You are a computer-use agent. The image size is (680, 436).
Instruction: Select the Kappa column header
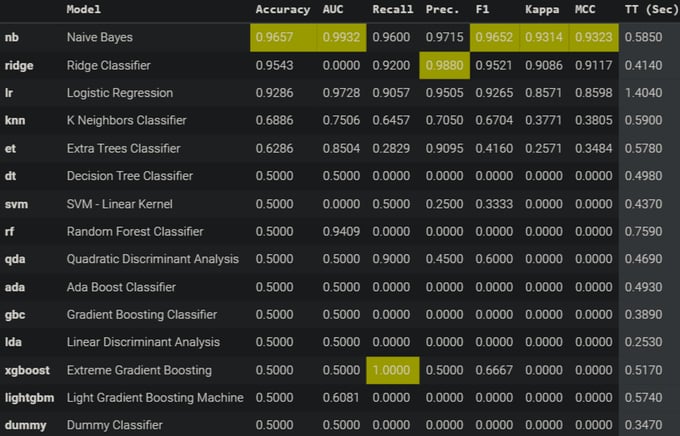pos(542,10)
